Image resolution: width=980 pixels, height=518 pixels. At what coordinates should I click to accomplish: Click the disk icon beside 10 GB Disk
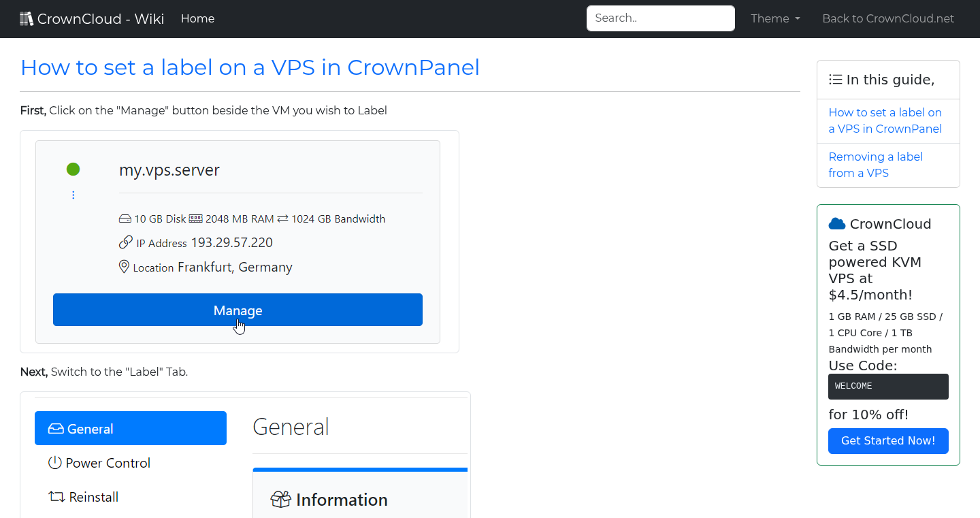click(125, 218)
